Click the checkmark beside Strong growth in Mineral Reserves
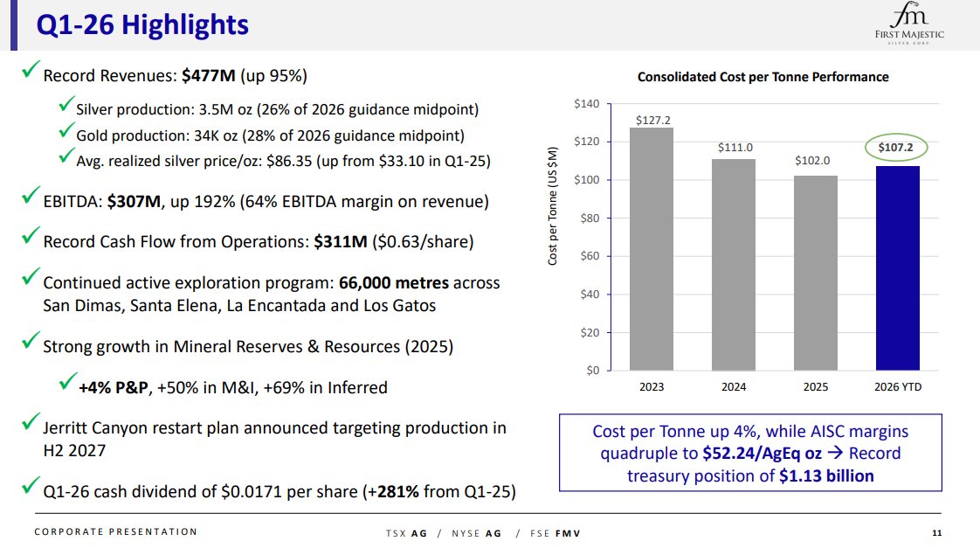This screenshot has height=548, width=980. click(x=31, y=340)
